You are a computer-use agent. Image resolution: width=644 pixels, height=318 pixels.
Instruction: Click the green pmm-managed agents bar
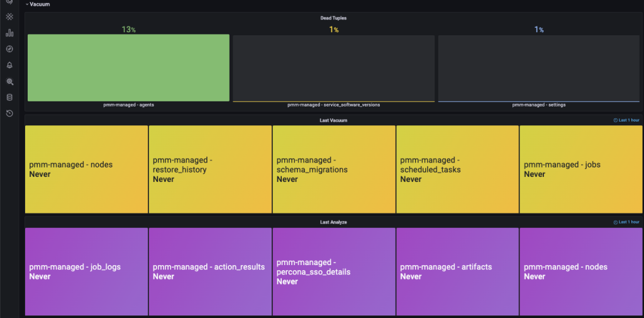(128, 68)
